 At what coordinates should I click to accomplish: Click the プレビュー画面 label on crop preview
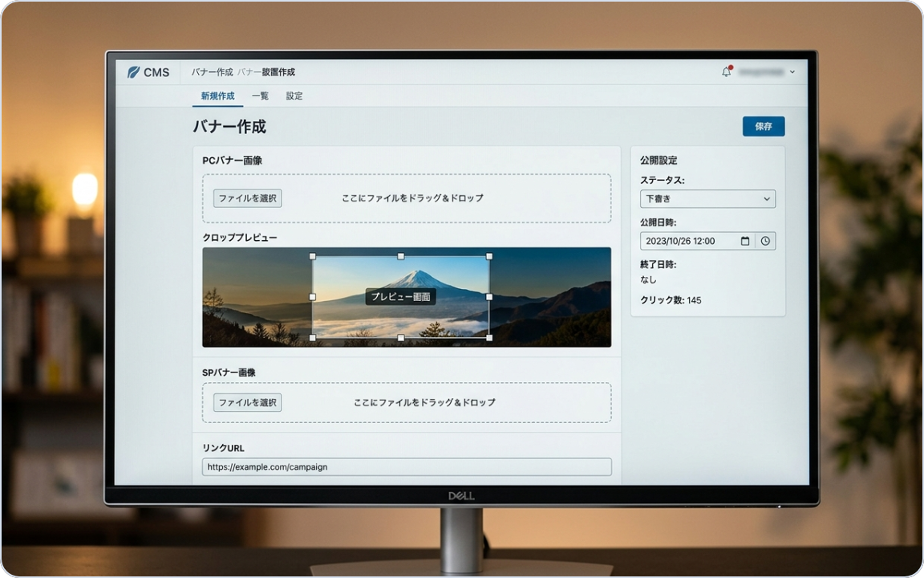(x=401, y=297)
